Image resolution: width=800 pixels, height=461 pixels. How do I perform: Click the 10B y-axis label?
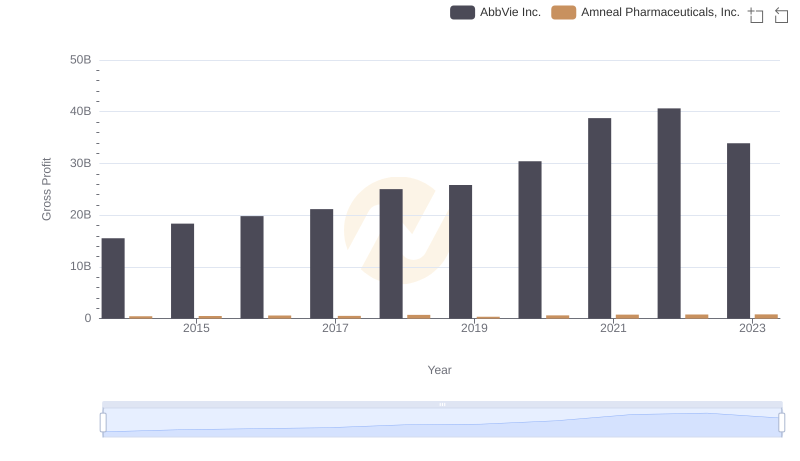(x=81, y=266)
